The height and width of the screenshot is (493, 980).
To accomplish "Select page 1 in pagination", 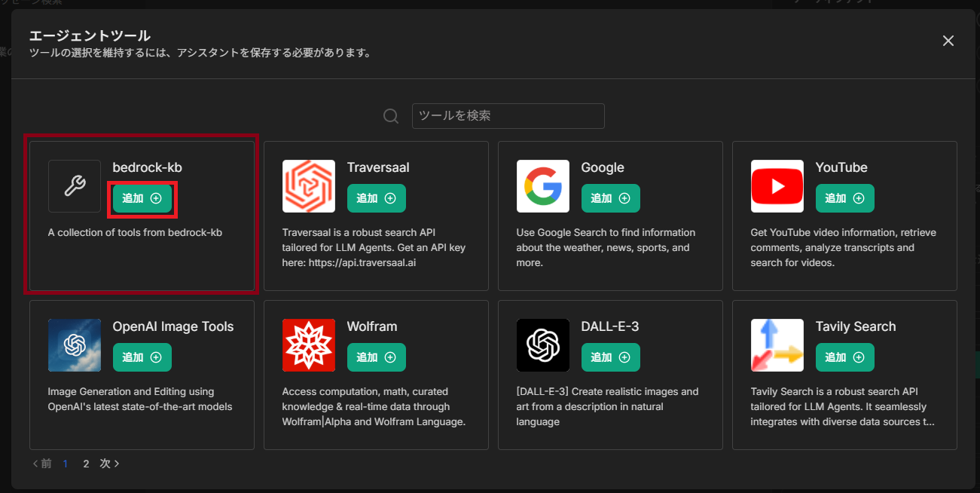I will click(x=66, y=464).
